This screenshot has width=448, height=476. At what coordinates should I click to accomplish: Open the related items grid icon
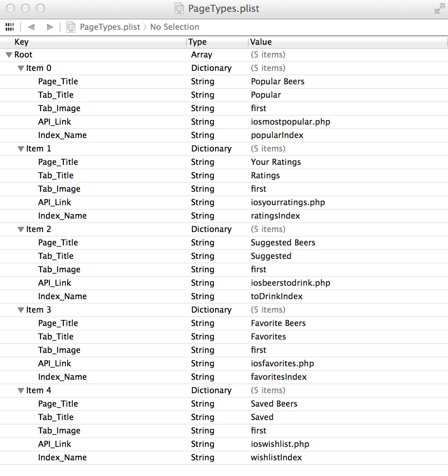10,27
